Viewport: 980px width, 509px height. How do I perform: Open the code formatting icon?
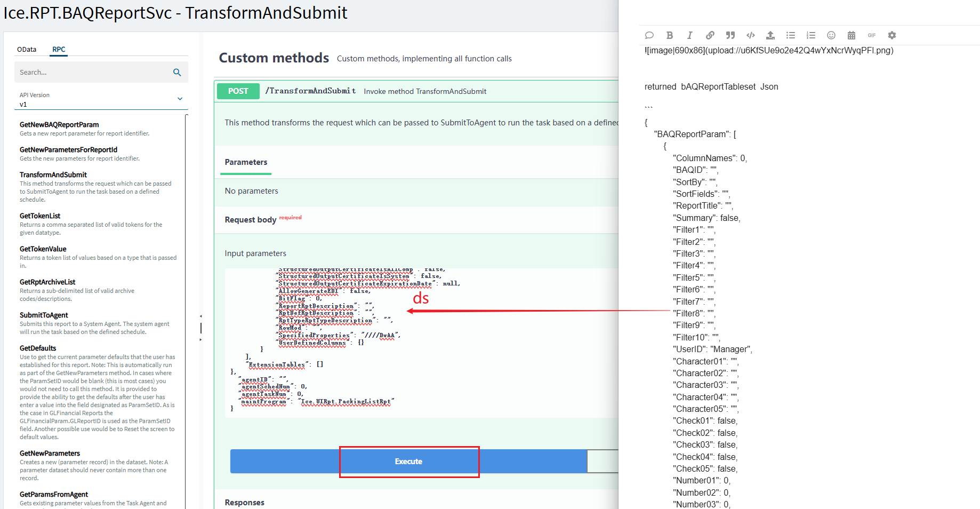(x=750, y=35)
